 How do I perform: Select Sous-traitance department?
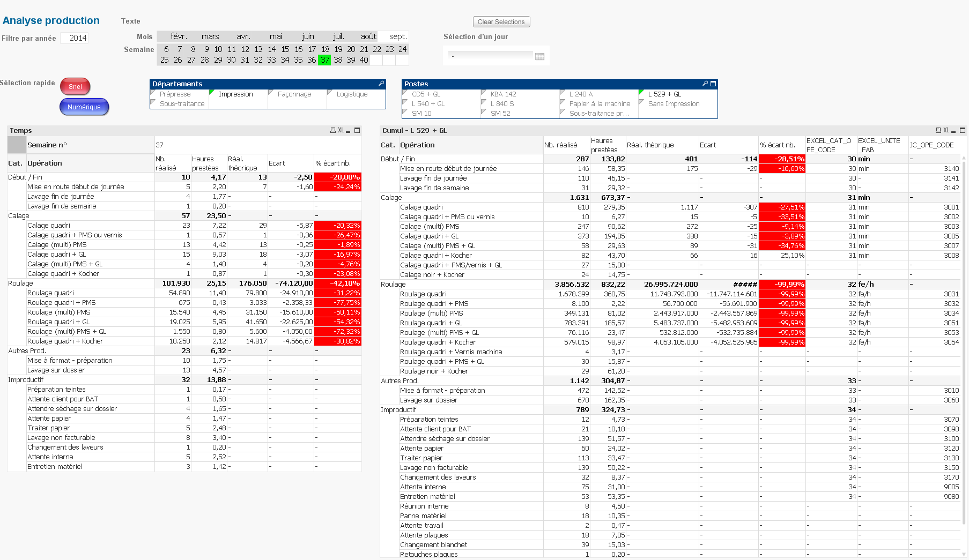click(180, 104)
